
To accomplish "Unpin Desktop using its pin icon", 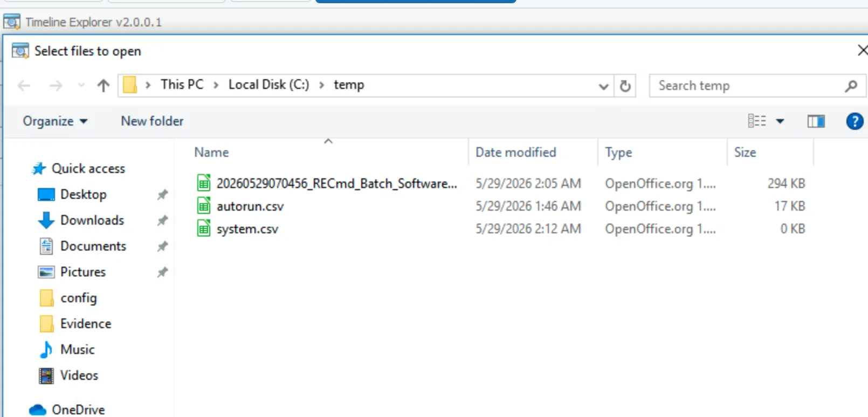I will (162, 194).
